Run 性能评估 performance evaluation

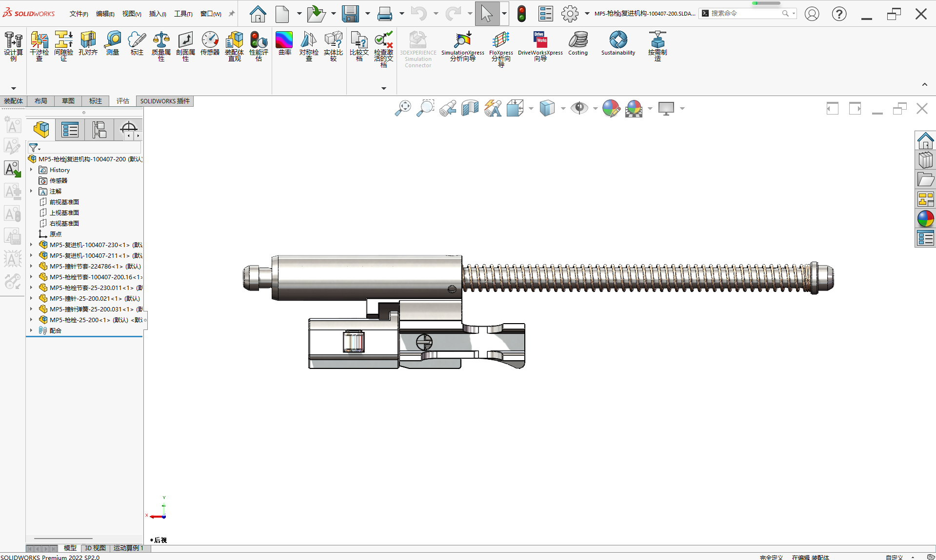[x=259, y=46]
